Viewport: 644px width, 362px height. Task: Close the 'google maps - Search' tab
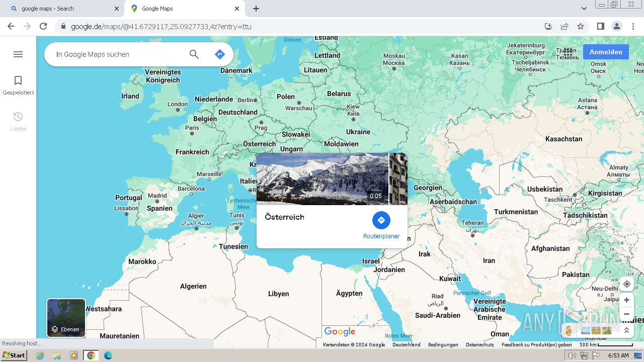click(117, 9)
